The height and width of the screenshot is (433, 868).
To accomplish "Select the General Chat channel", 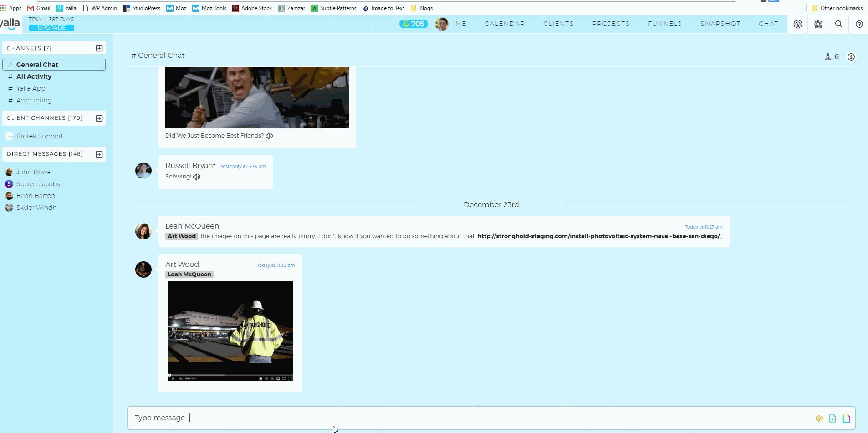I will [x=54, y=65].
